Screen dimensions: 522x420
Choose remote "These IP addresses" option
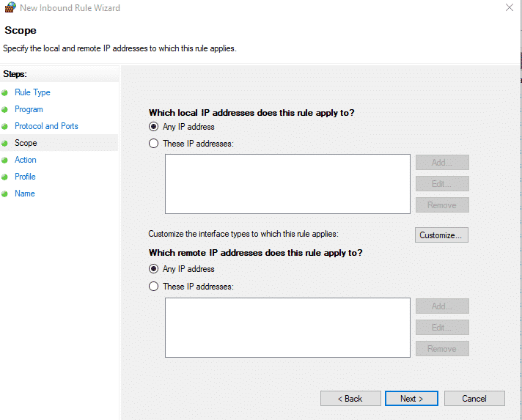click(153, 287)
